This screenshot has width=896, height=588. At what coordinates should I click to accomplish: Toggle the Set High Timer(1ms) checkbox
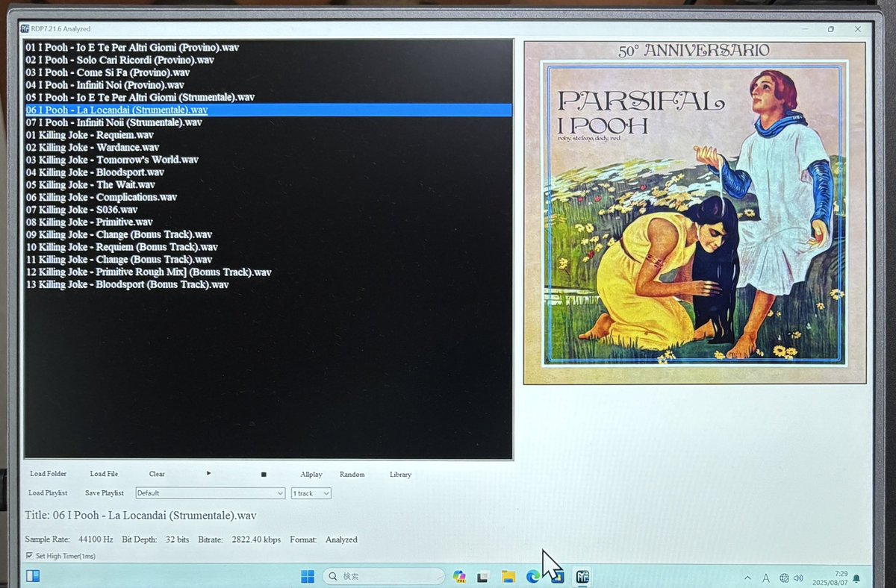pos(29,556)
